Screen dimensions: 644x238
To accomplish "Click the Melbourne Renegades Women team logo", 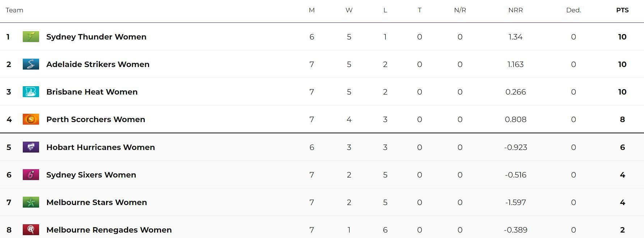I will (x=31, y=230).
